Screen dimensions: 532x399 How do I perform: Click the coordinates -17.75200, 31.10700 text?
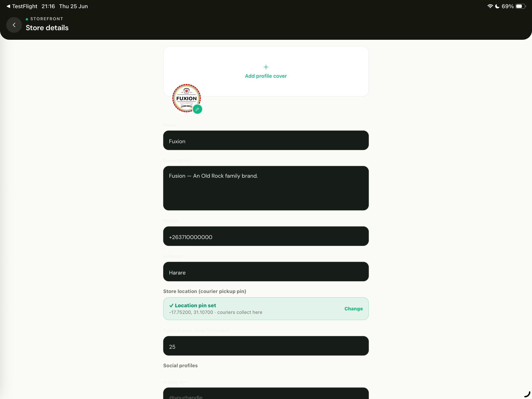191,312
